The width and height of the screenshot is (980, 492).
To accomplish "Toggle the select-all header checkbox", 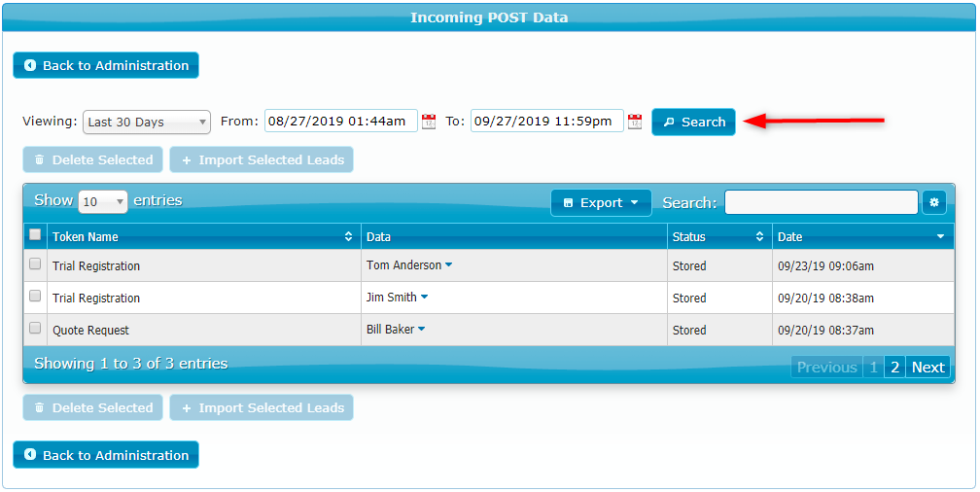I will 35,234.
